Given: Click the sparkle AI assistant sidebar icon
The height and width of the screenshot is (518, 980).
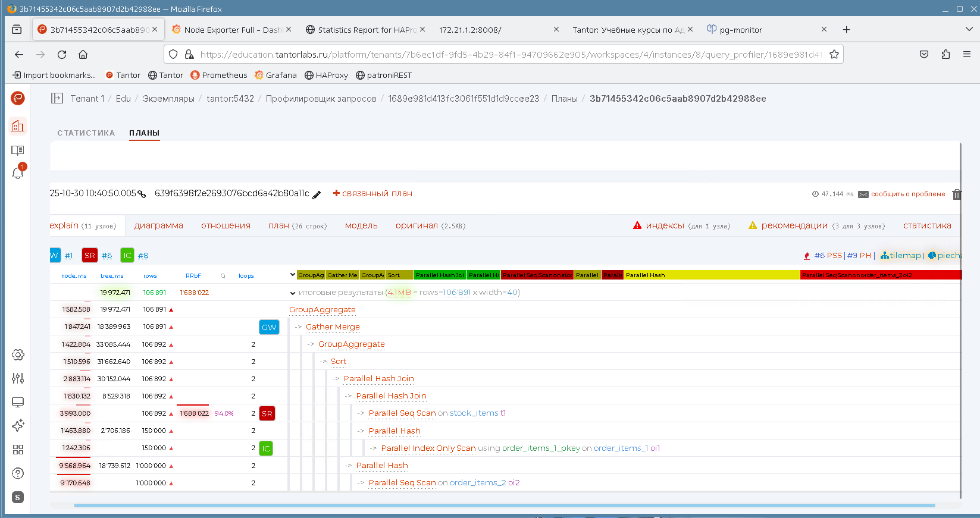Looking at the screenshot, I should [x=18, y=426].
